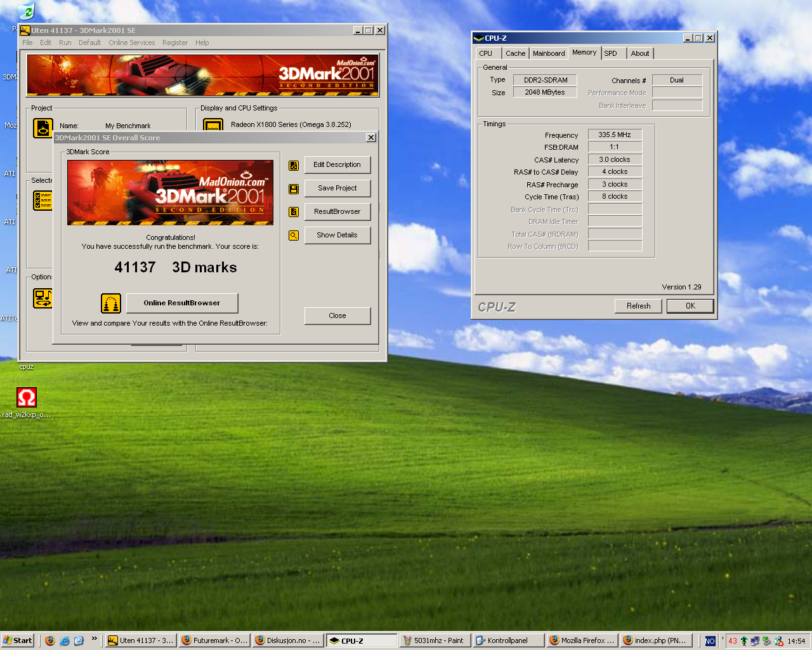This screenshot has height=650, width=812.
Task: Open the File menu in 3DMark2001
Action: coord(27,43)
